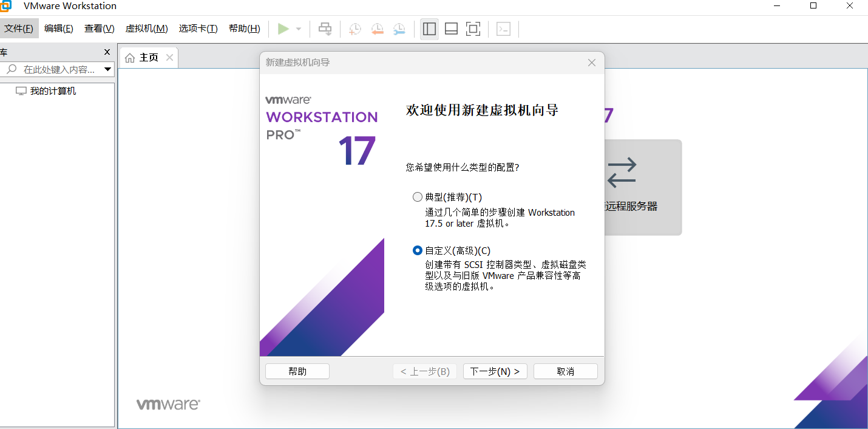The width and height of the screenshot is (868, 429).
Task: Toggle the thumbnail bar view icon
Action: tap(451, 29)
